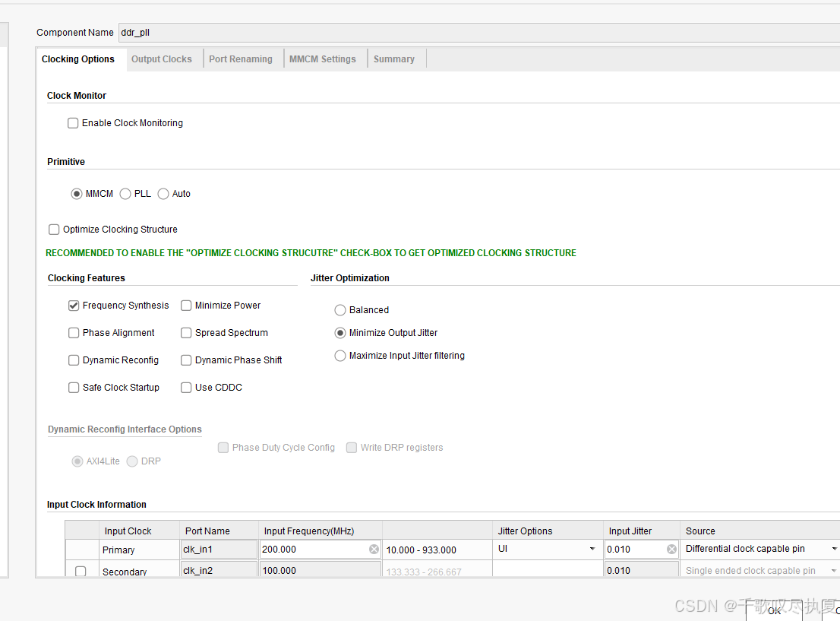Enable Minimize Power checkbox
The height and width of the screenshot is (621, 840).
click(x=186, y=306)
